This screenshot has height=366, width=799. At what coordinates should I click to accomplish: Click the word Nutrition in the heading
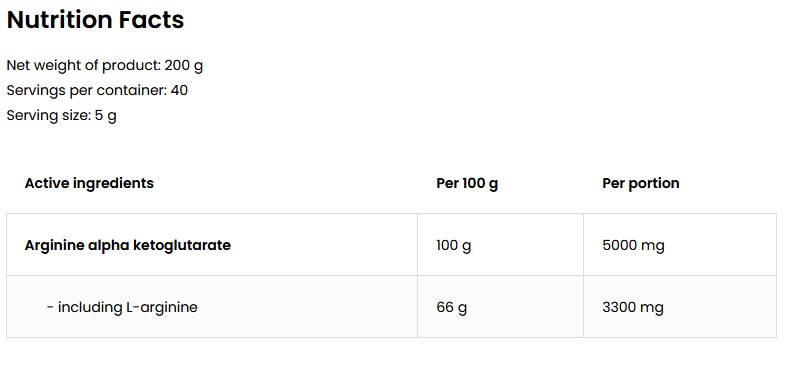coord(60,20)
